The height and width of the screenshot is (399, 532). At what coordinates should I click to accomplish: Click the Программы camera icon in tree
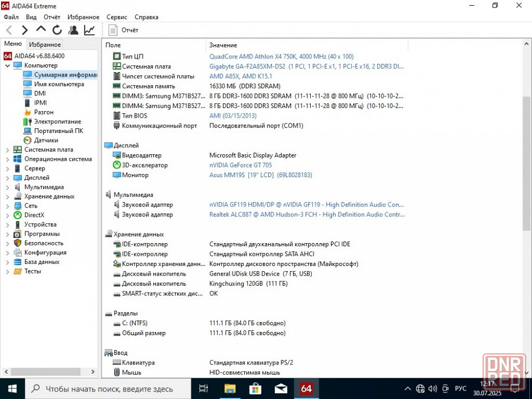(18, 234)
